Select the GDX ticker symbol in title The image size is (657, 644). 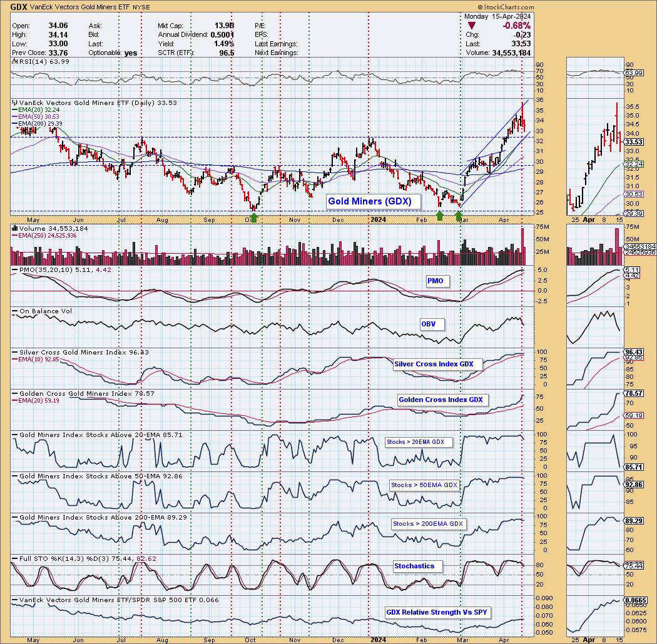[x=19, y=7]
